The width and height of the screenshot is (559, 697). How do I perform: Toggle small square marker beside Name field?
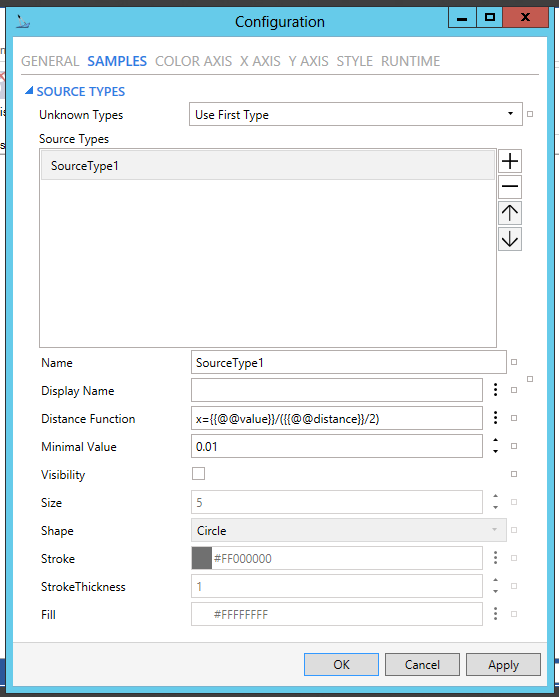coord(514,362)
